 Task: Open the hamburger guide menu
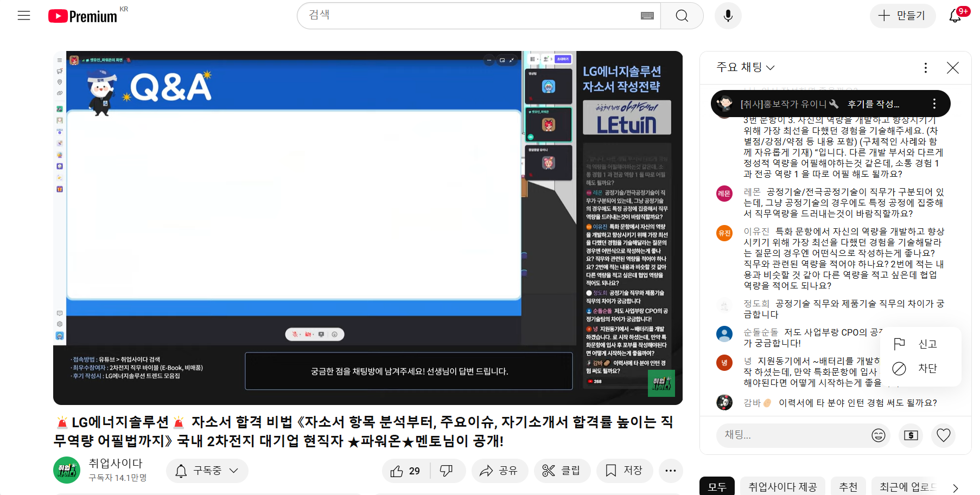[x=24, y=16]
